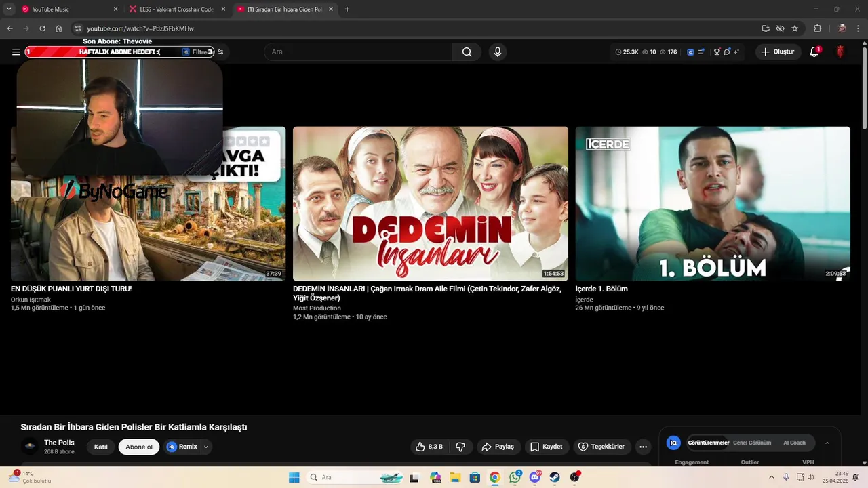Open the browser extensions puzzle icon
The image size is (868, 488).
coord(817,28)
